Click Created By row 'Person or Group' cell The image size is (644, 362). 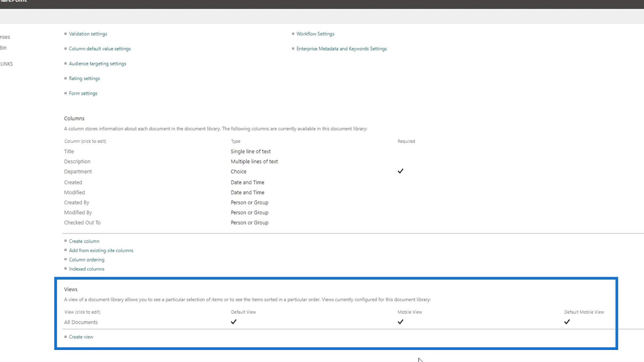point(250,203)
